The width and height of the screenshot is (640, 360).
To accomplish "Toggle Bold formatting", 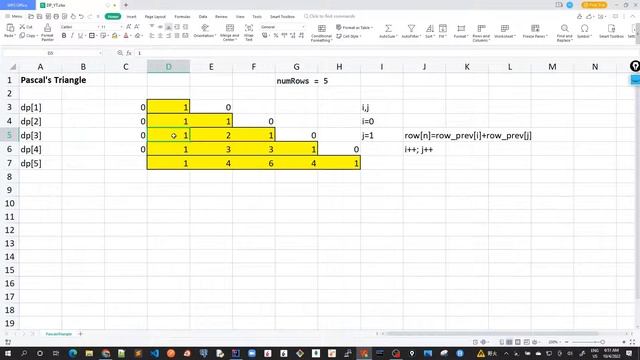I will point(64,36).
